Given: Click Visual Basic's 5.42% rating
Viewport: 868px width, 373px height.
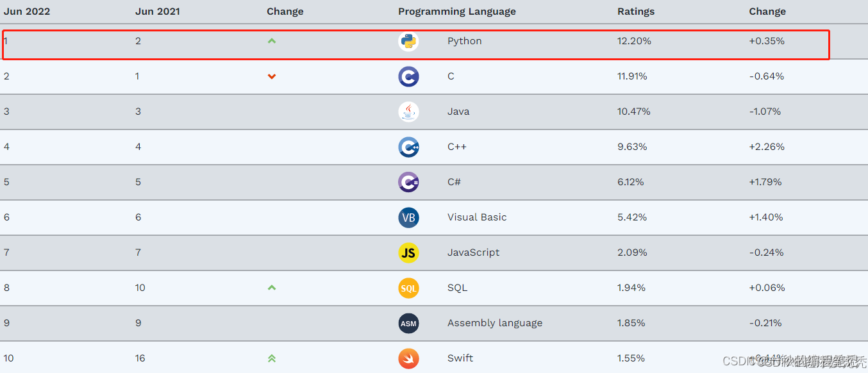Looking at the screenshot, I should coord(631,217).
